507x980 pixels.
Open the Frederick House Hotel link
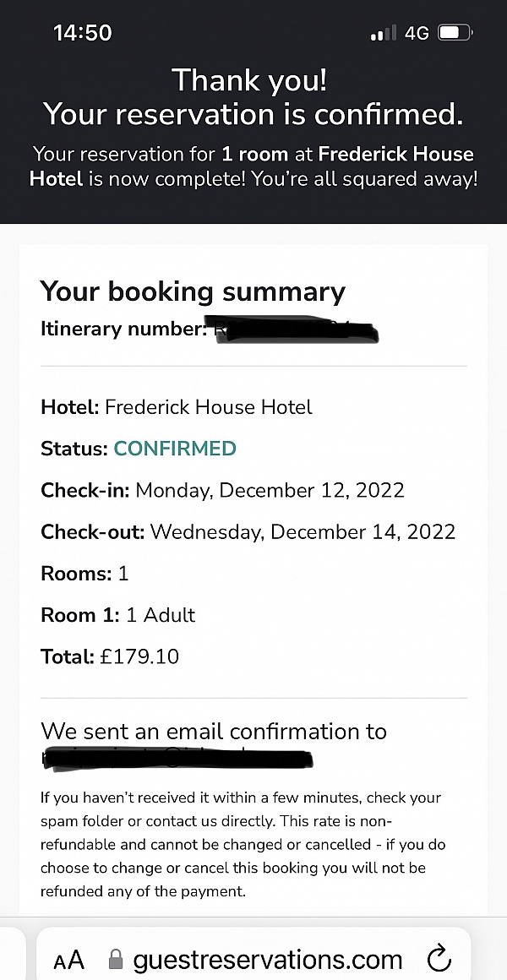[x=207, y=407]
